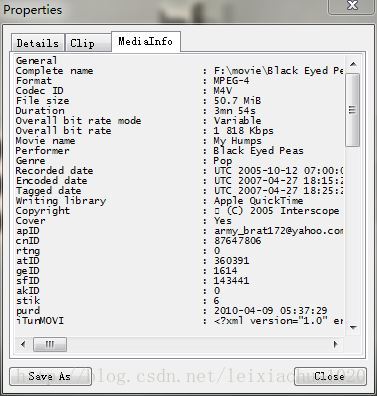Click the '87647806' cnID value
Viewport: 377px width, 396px height.
pyautogui.click(x=237, y=241)
